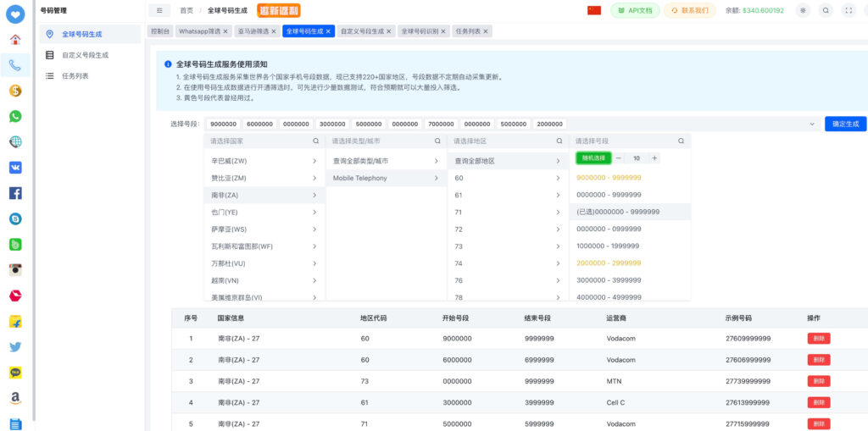868x431 pixels.
Task: Switch to 全球号码识别 tab
Action: coord(420,31)
